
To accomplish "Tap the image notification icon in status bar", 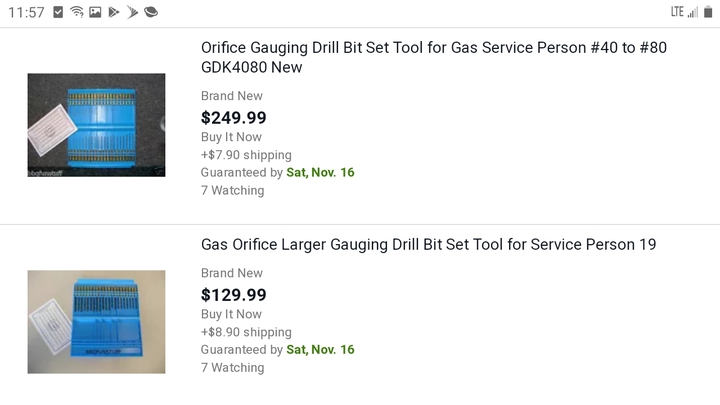I will point(95,12).
